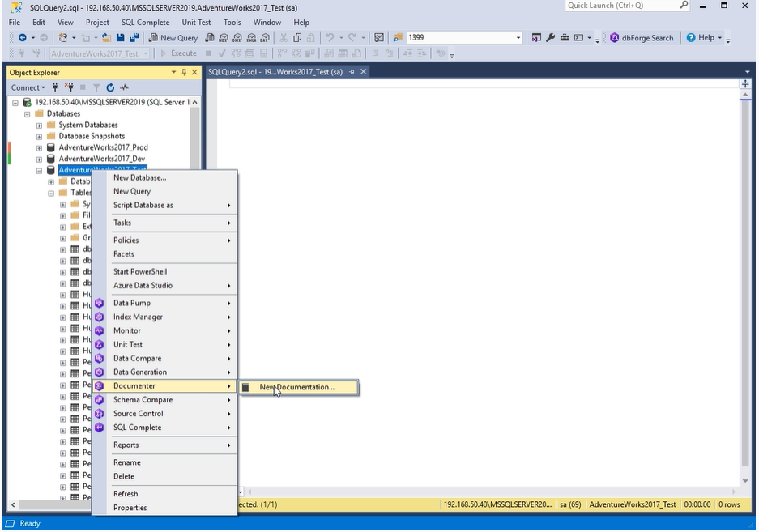The image size is (759, 532).
Task: Select the AdventureWorks2017_Prod database
Action: (103, 147)
